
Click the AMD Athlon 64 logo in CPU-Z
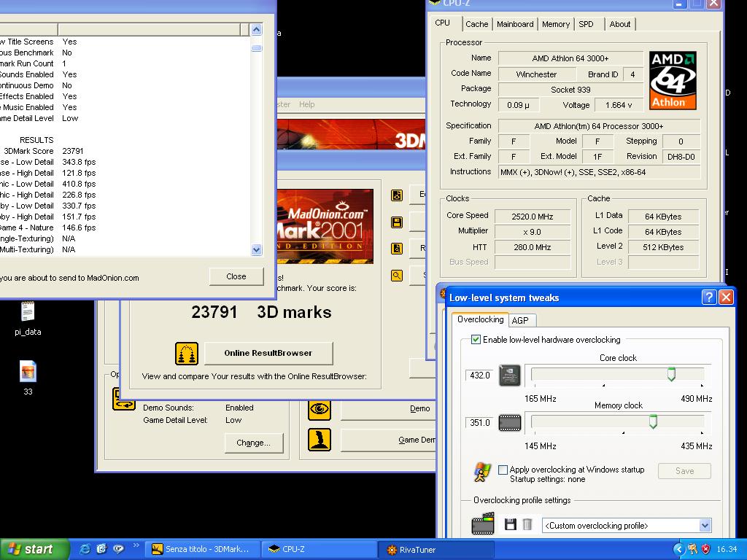coord(673,80)
